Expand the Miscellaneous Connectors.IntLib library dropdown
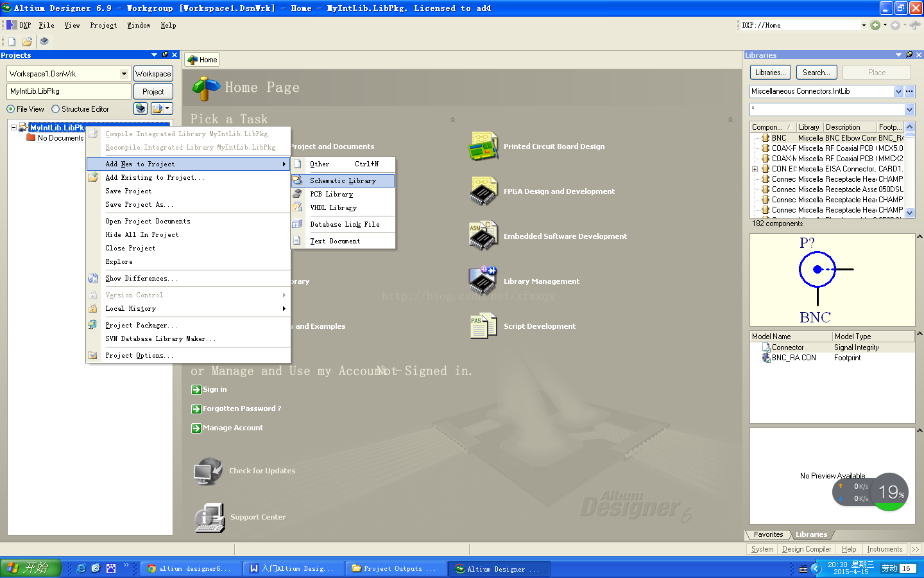Screen dimensions: 924x578 point(898,92)
